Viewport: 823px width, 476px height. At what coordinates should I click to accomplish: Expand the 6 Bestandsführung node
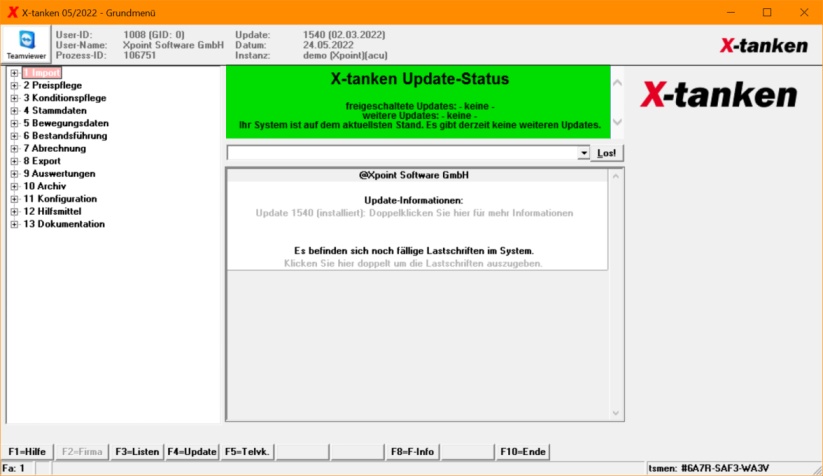[14, 136]
